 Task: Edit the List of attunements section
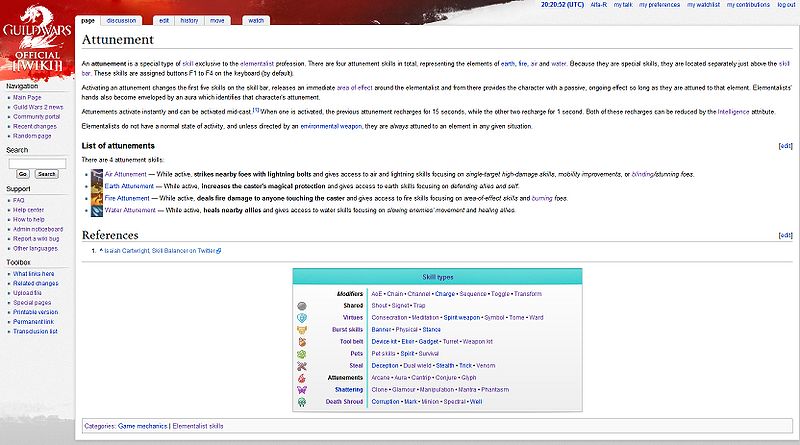786,146
